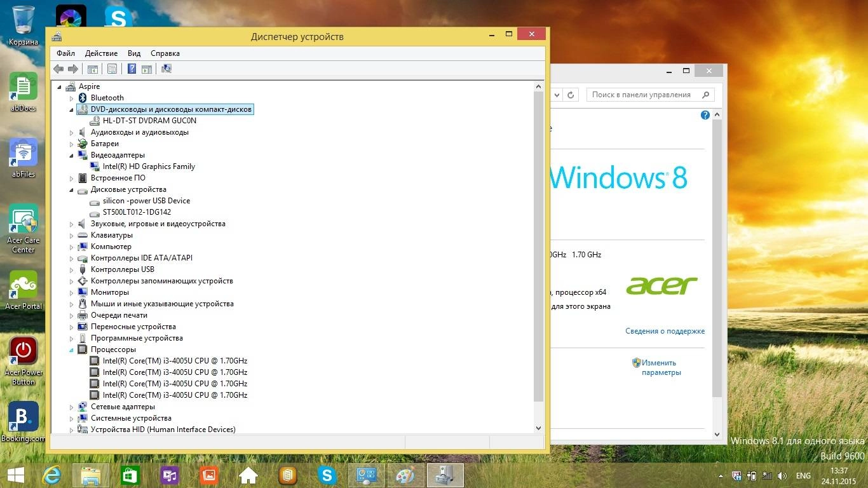Click the Процессоры category chip icon
This screenshot has height=488, width=868.
pyautogui.click(x=83, y=349)
